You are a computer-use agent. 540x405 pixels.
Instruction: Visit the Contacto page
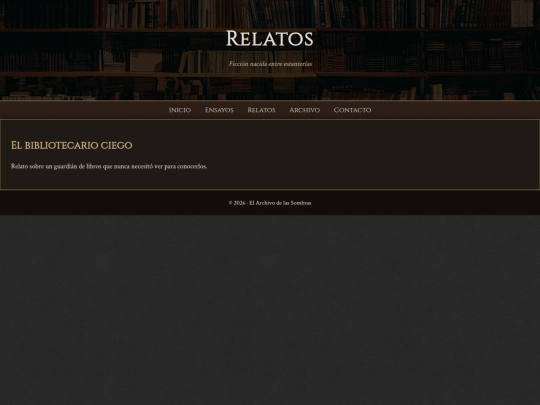(352, 110)
